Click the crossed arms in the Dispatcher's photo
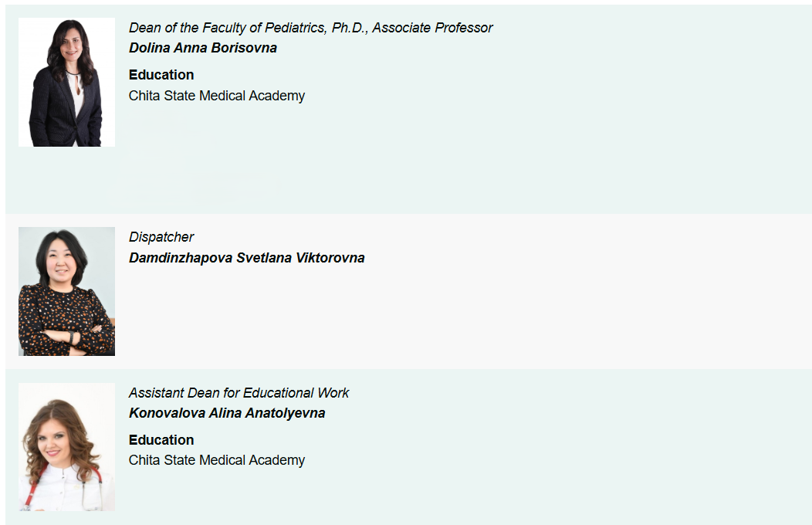The image size is (812, 525). [x=66, y=337]
